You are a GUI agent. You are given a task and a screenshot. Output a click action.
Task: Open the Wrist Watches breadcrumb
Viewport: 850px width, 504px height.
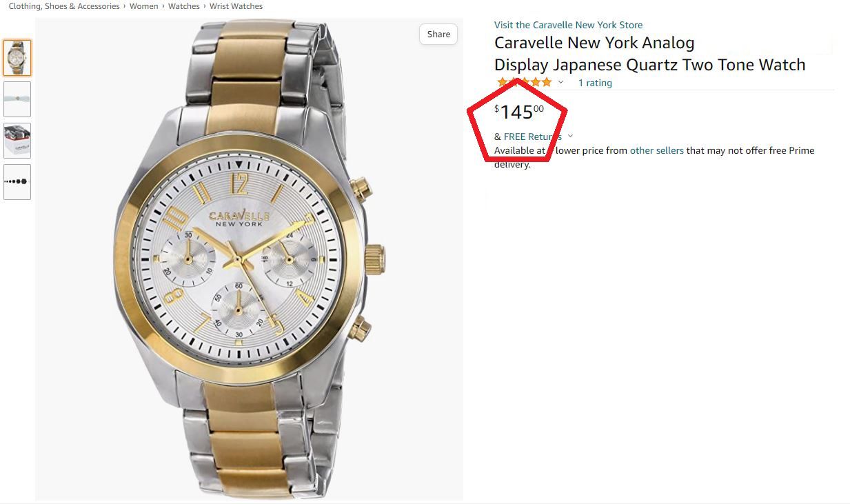click(236, 6)
